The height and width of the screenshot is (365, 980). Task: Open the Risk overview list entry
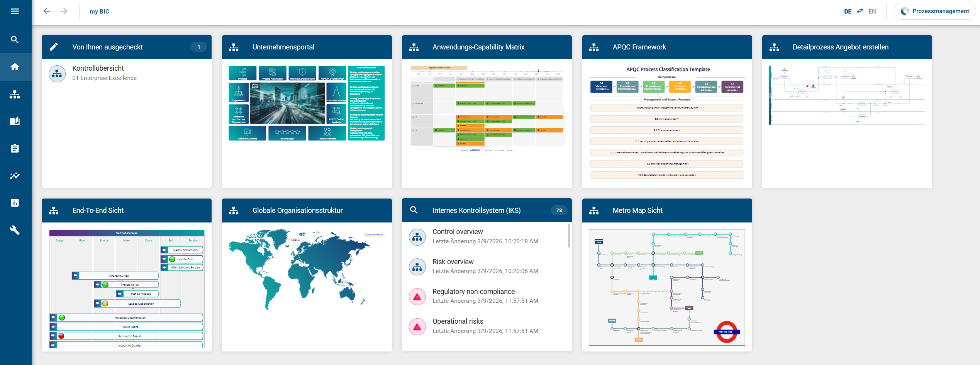click(485, 266)
